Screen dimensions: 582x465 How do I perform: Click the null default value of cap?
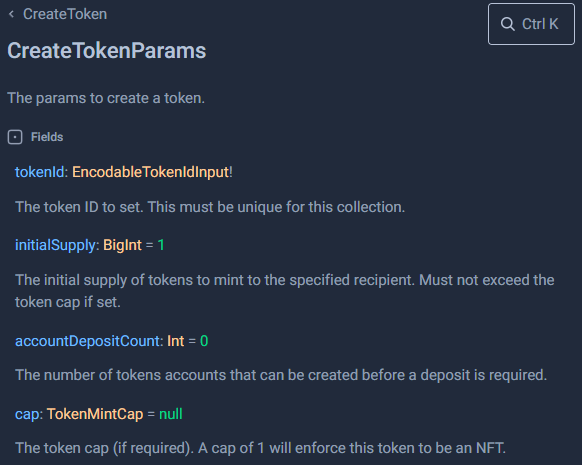[x=171, y=414]
